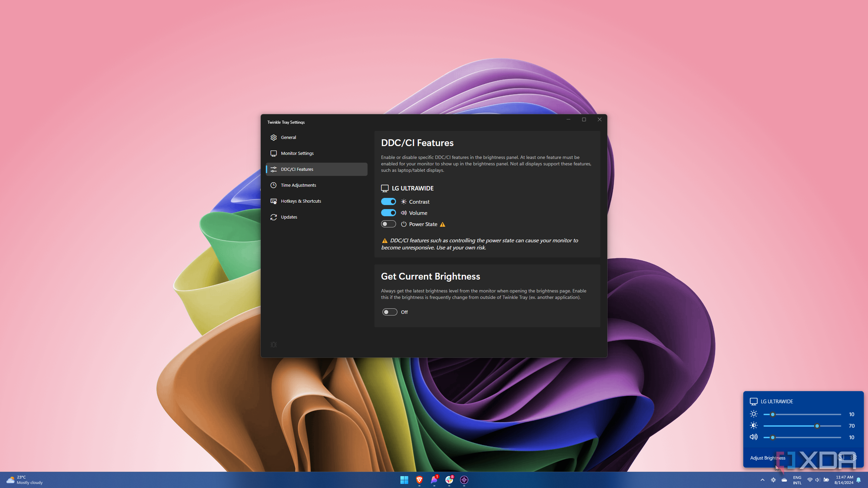Image resolution: width=868 pixels, height=488 pixels.
Task: Open the Updates section
Action: click(x=317, y=217)
